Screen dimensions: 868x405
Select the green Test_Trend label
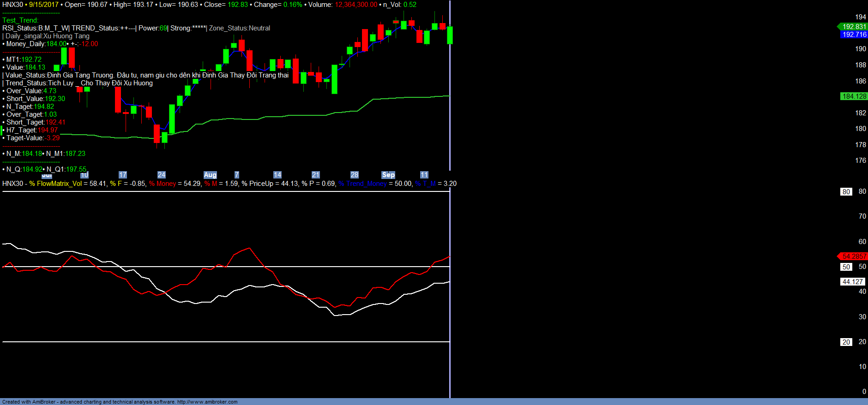pos(20,20)
